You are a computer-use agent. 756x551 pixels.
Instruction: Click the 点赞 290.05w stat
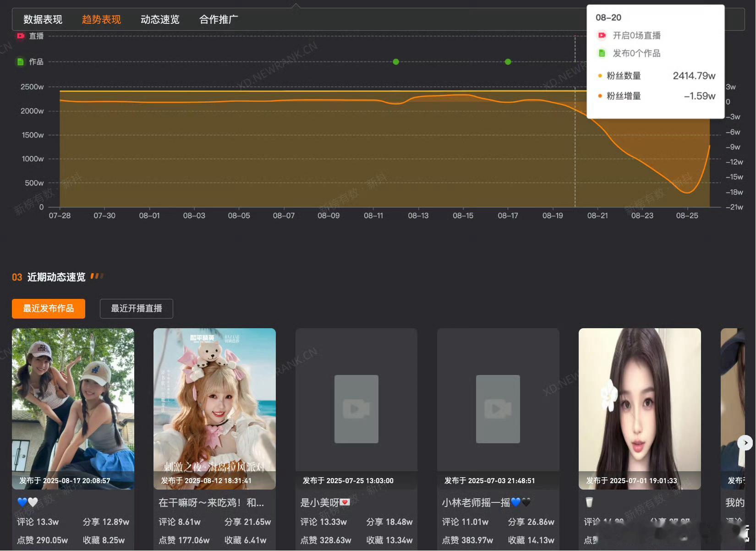coord(43,540)
